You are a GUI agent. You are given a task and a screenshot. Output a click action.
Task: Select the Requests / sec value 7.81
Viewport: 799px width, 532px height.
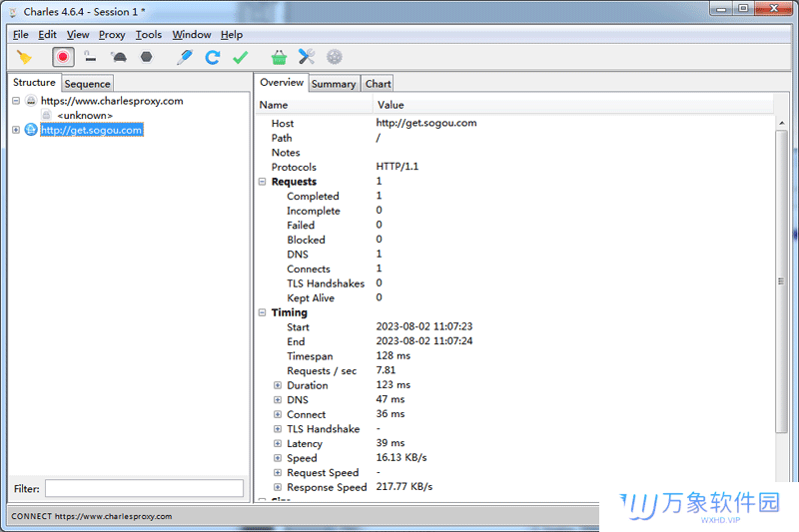(x=386, y=370)
